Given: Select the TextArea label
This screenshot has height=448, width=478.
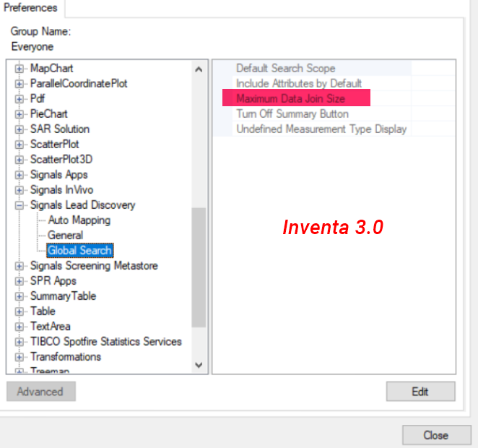Looking at the screenshot, I should (51, 327).
